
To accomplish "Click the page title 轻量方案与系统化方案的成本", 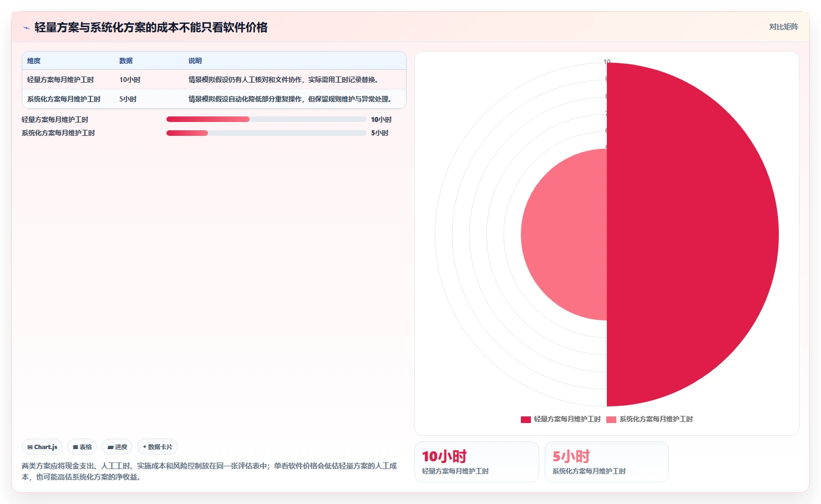I will [x=151, y=27].
